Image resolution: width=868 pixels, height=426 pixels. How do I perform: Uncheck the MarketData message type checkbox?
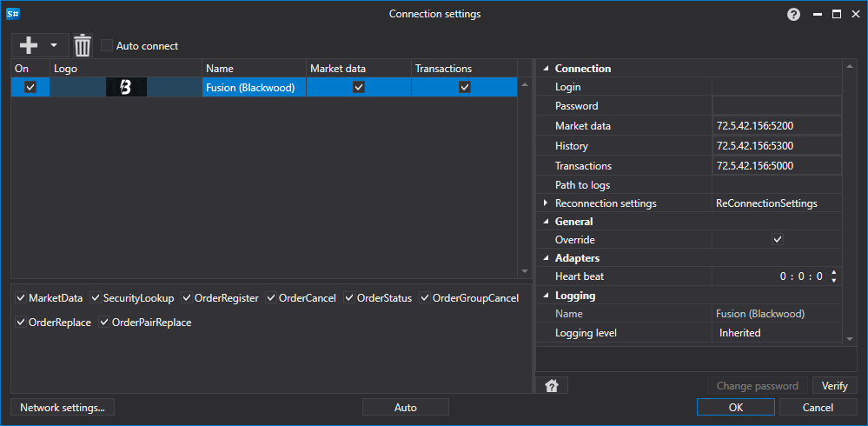click(x=21, y=298)
